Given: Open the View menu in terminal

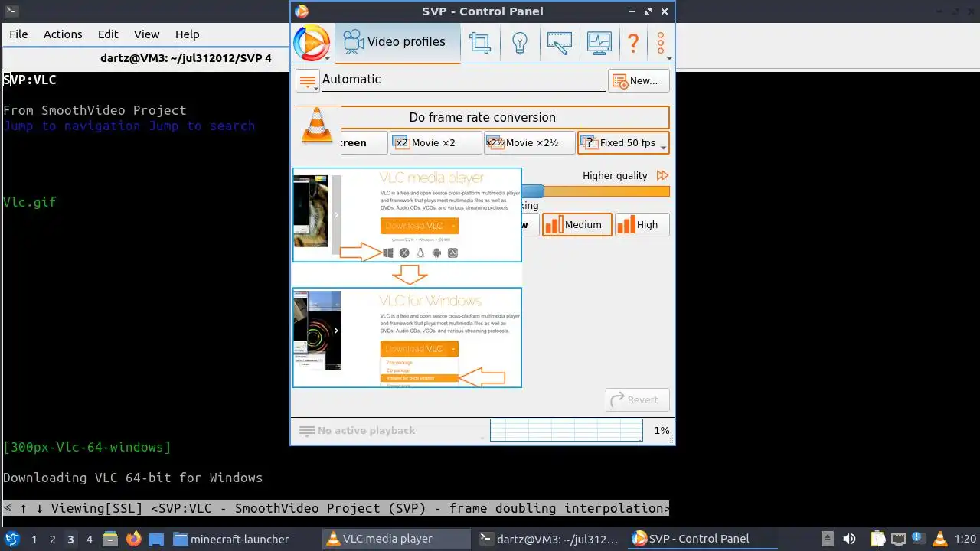Looking at the screenshot, I should pyautogui.click(x=147, y=34).
